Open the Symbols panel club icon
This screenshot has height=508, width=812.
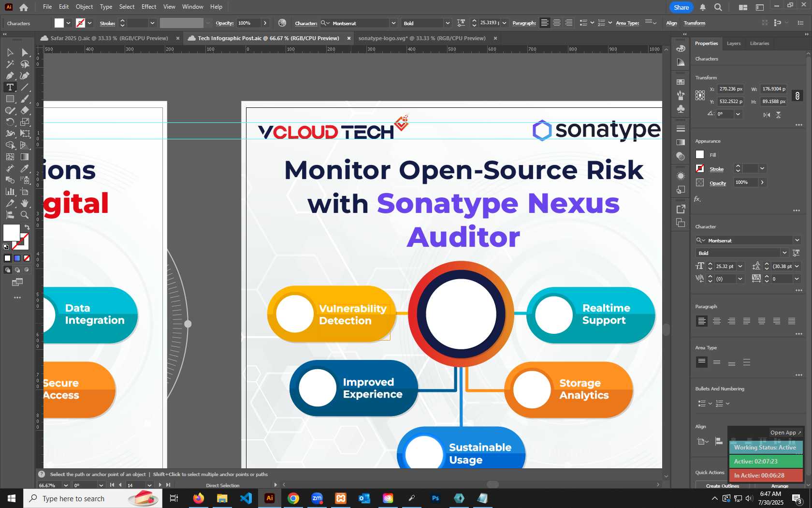[681, 109]
